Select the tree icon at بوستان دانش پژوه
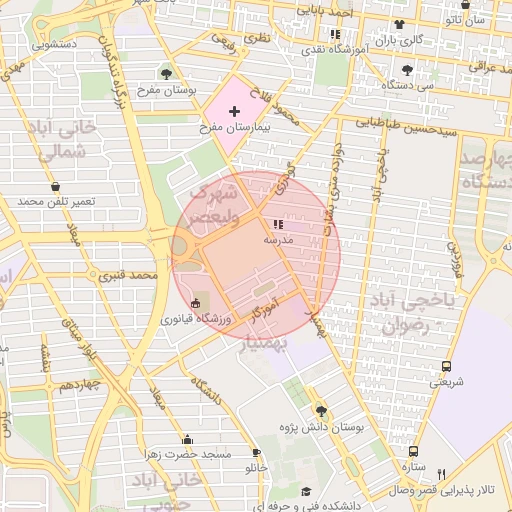Image resolution: width=512 pixels, height=512 pixels. (321, 412)
